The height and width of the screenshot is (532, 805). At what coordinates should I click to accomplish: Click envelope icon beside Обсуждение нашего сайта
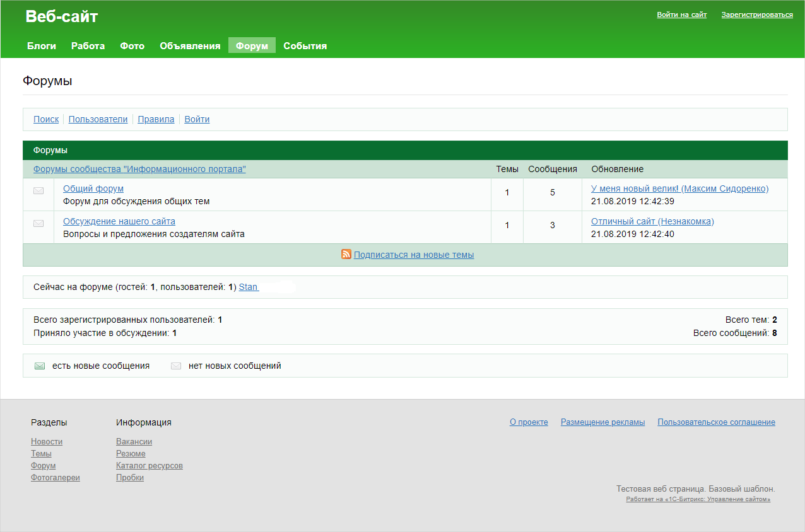(x=38, y=223)
